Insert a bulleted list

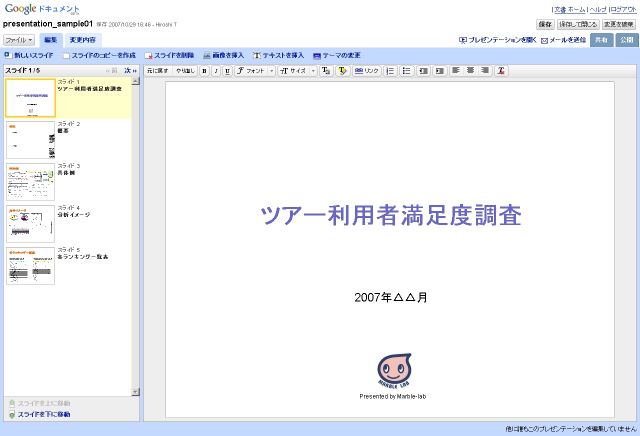point(406,71)
